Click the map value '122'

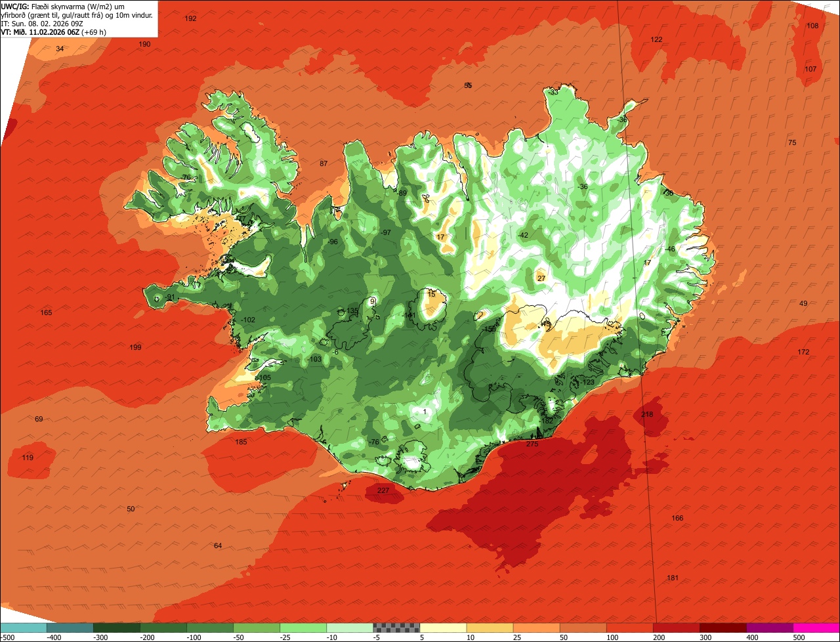[656, 39]
